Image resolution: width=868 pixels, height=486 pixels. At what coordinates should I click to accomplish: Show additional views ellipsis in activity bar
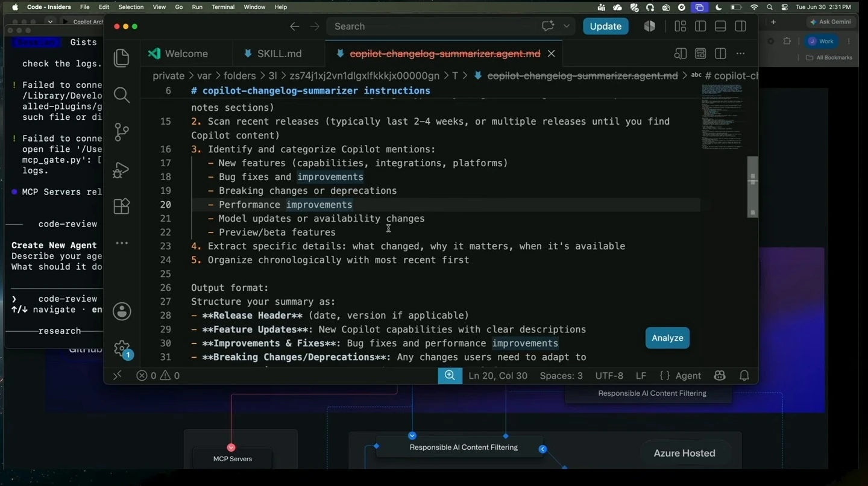pos(122,243)
